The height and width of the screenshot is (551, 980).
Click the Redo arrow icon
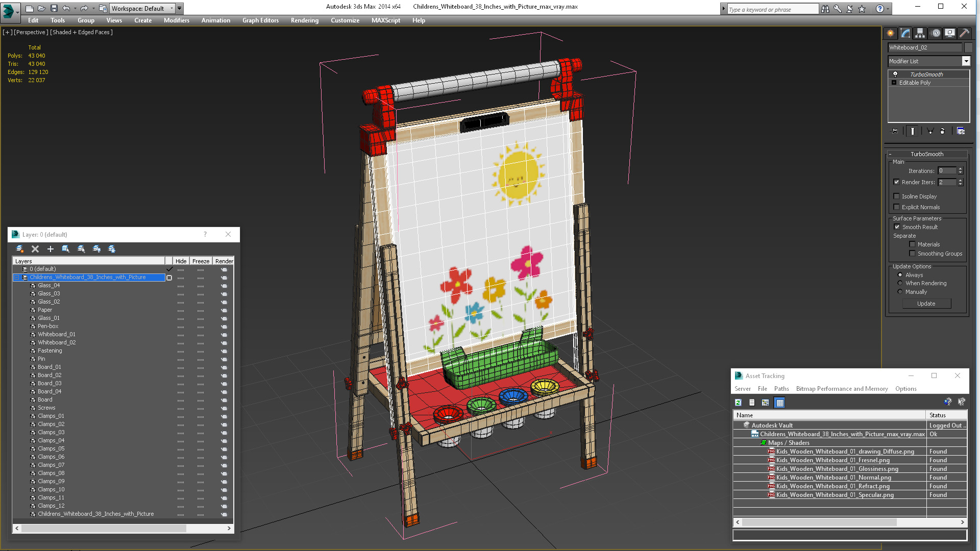coord(84,8)
